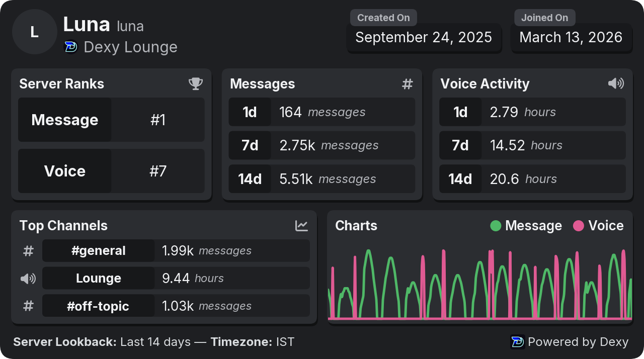This screenshot has height=359, width=644.
Task: Click the hash icon in the Messages header
Action: (408, 84)
